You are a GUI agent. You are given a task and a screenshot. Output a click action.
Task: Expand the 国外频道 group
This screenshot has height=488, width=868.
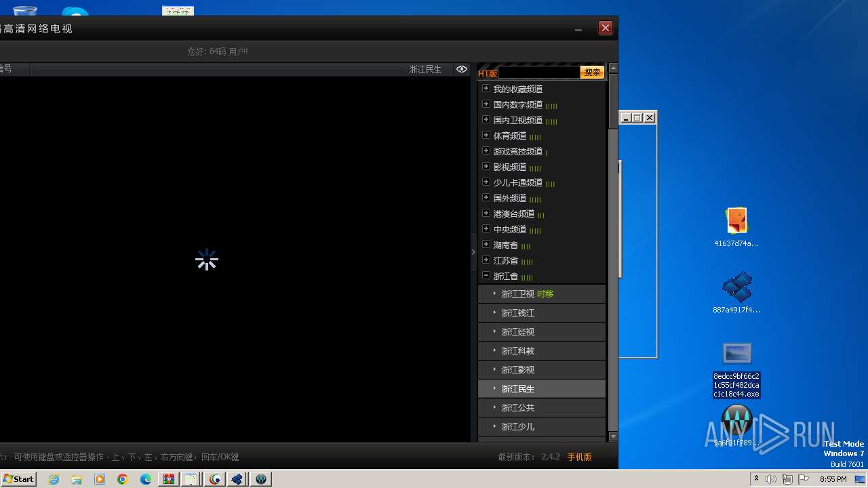[x=486, y=198]
